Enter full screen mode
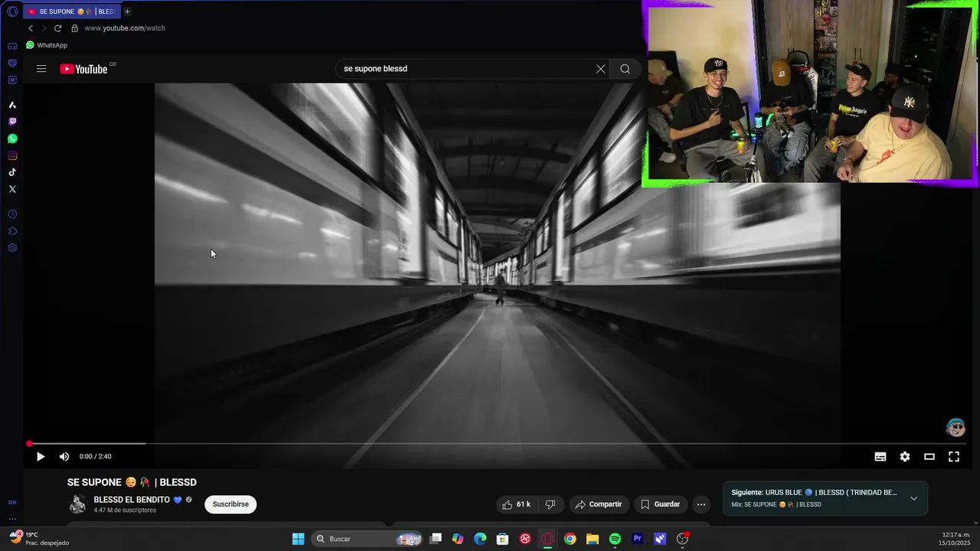This screenshot has width=980, height=551. (954, 457)
